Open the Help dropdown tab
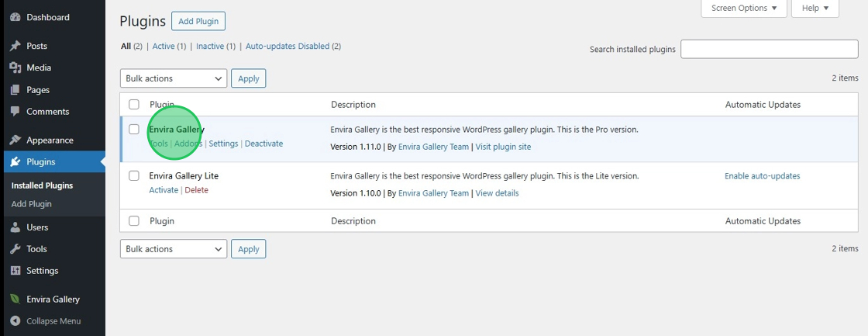Viewport: 868px width, 336px height. [815, 8]
